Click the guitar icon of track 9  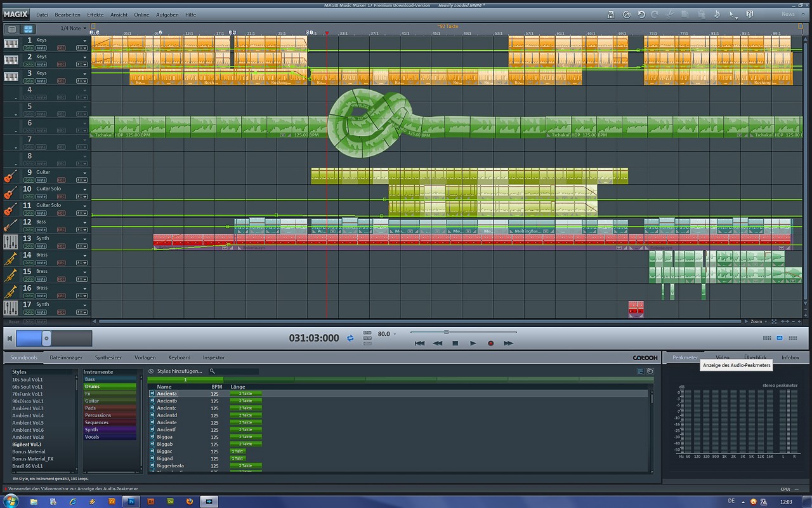point(11,176)
